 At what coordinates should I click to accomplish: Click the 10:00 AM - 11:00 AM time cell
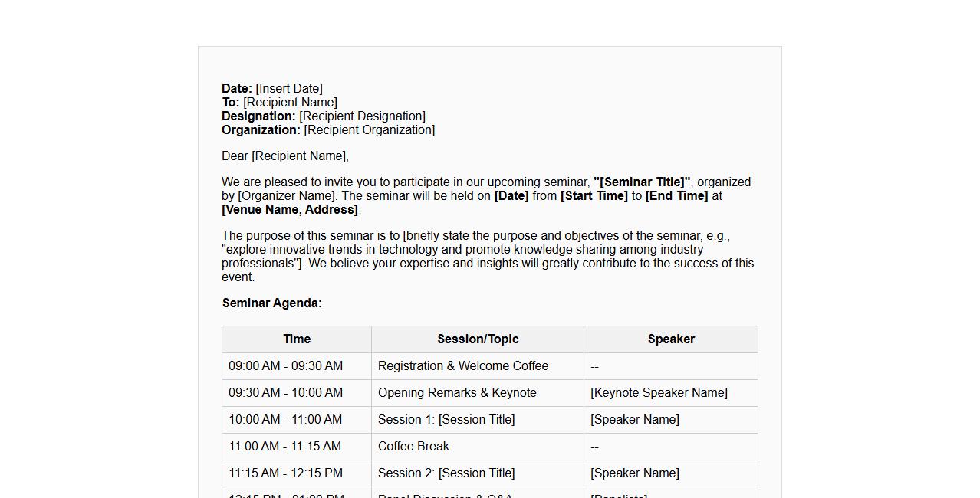coord(285,420)
